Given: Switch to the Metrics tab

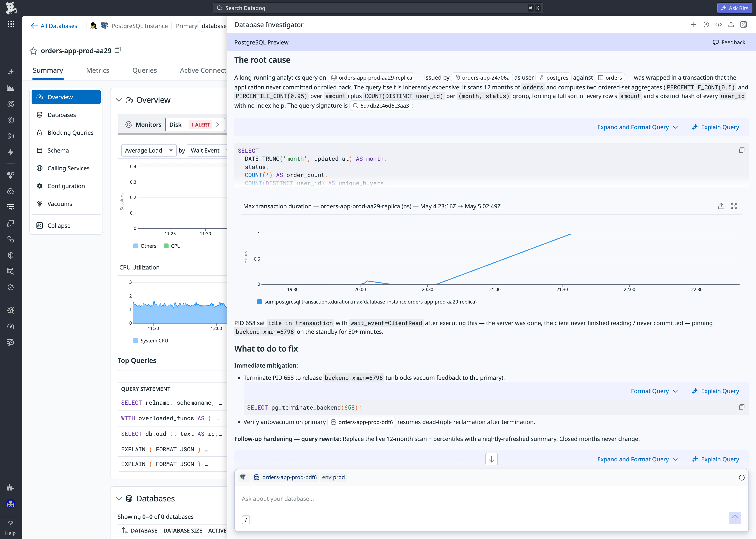Looking at the screenshot, I should 98,70.
